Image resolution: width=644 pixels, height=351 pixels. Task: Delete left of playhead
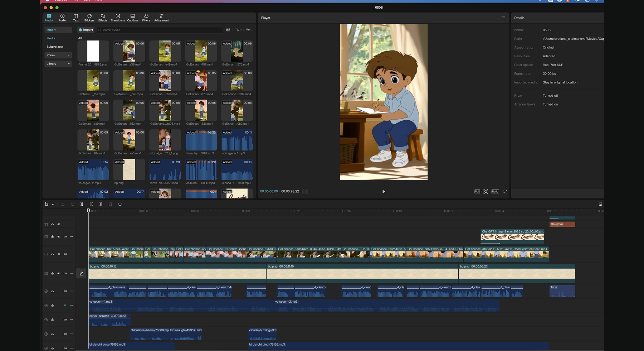(x=91, y=204)
